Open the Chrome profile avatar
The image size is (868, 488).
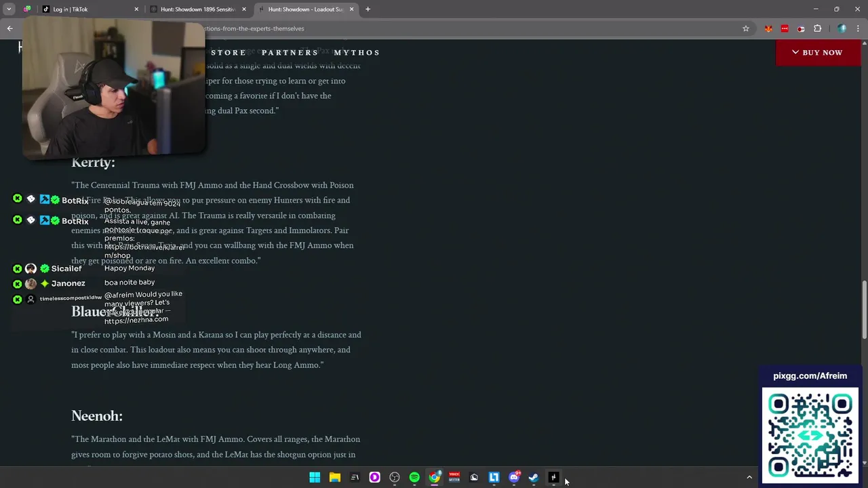point(842,28)
